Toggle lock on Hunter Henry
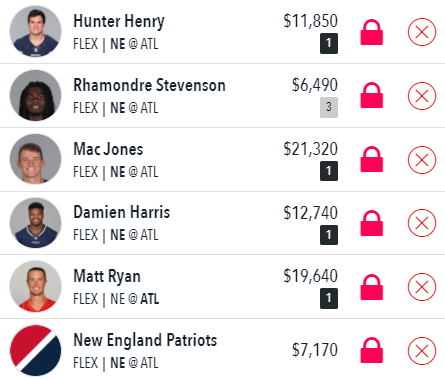 (372, 32)
